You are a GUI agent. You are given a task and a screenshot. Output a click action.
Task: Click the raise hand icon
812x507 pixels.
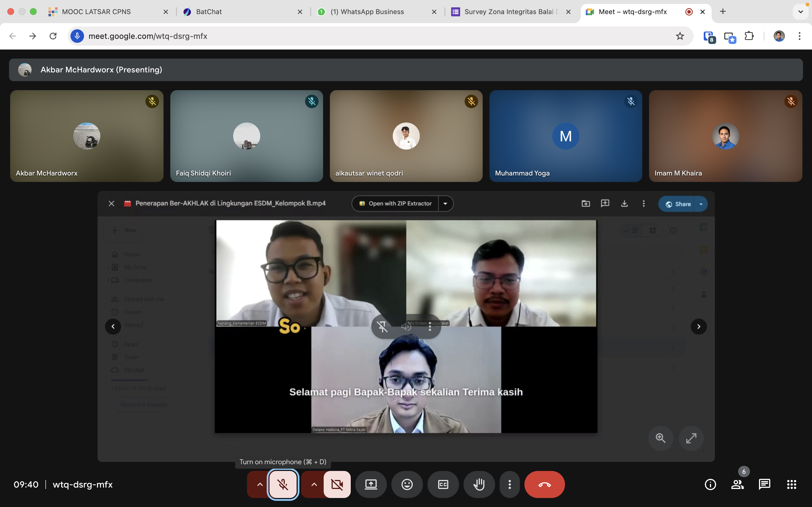(x=479, y=484)
